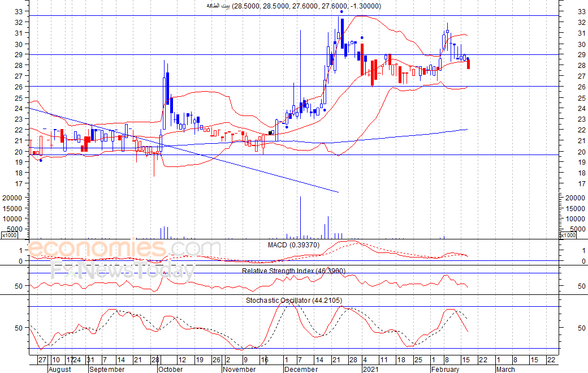Click the Stochastic Oscillator (44.2105) label

point(293,300)
